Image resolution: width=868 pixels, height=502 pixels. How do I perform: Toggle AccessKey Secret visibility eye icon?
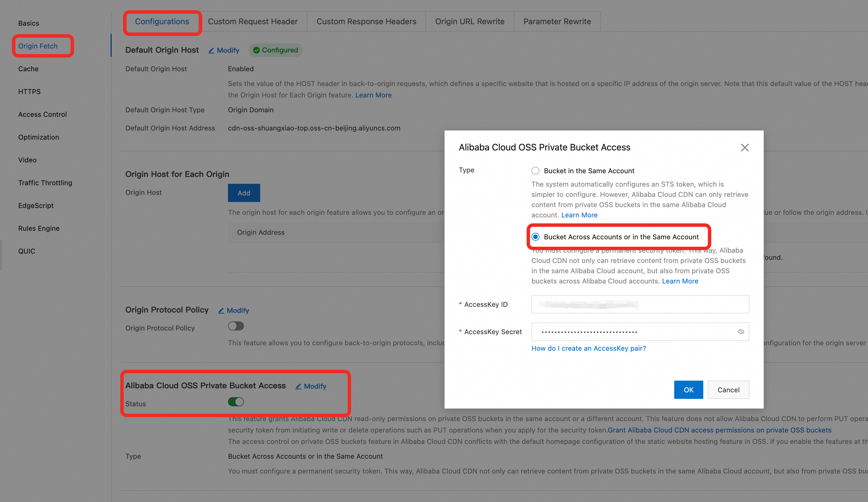tap(741, 332)
